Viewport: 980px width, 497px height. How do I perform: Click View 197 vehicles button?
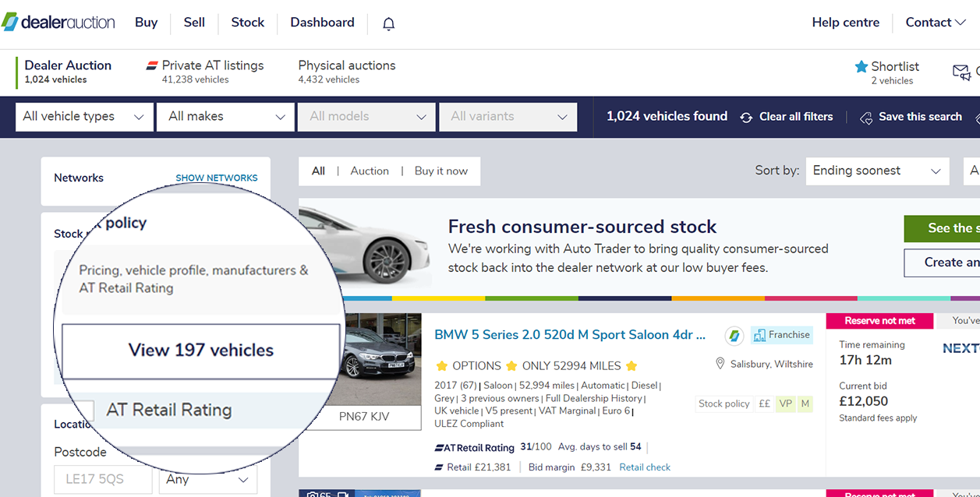(x=201, y=351)
